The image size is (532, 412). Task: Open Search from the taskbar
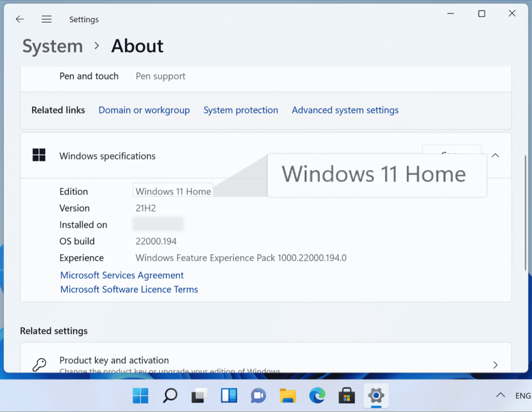[170, 395]
